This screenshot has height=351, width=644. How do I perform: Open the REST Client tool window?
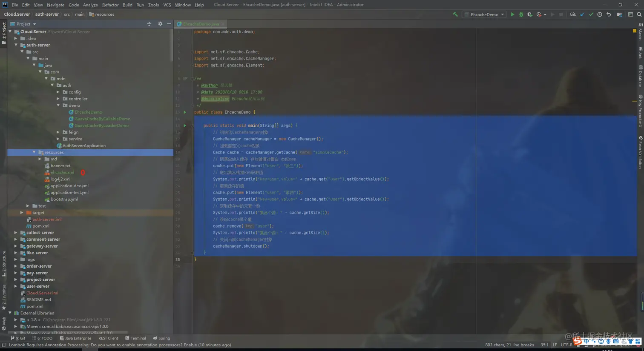pos(108,338)
